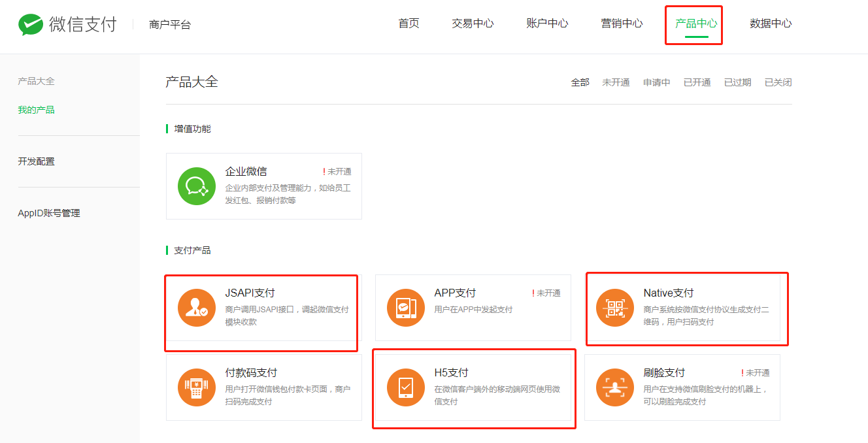Filter products by 全部
Screen dimensions: 868x443
tap(580, 82)
